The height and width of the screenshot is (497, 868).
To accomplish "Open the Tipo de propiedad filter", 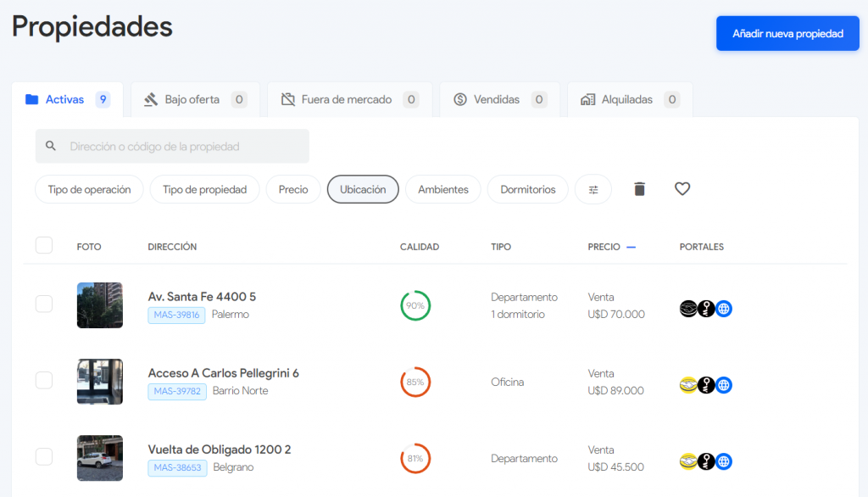I will click(205, 189).
